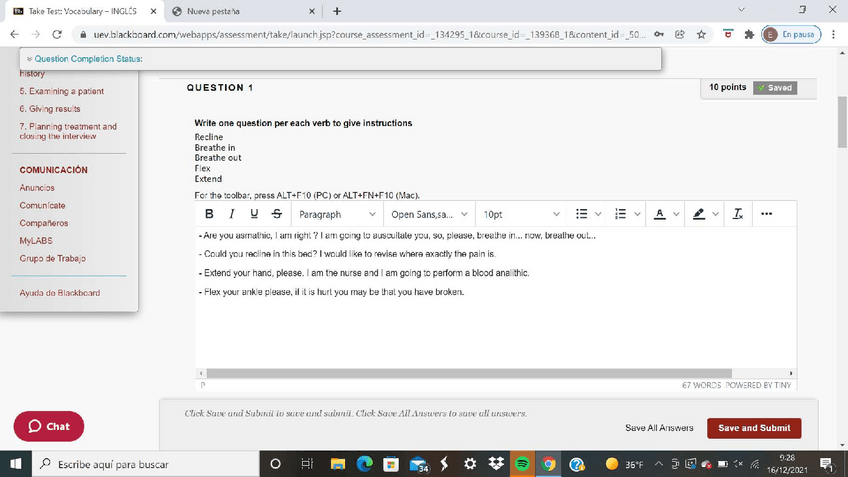Show more editor toolbar options

(766, 214)
